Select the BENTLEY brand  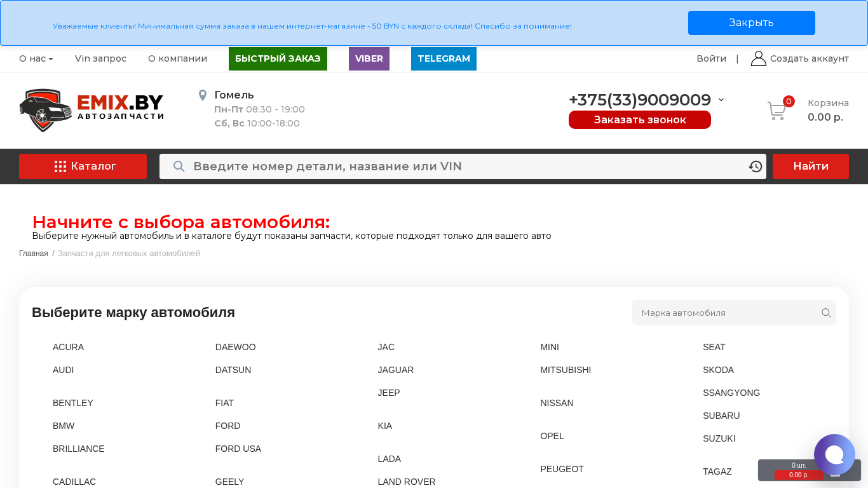[x=73, y=403]
